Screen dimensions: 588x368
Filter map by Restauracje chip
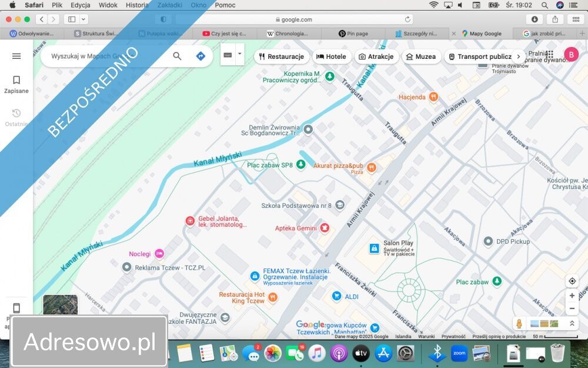281,57
